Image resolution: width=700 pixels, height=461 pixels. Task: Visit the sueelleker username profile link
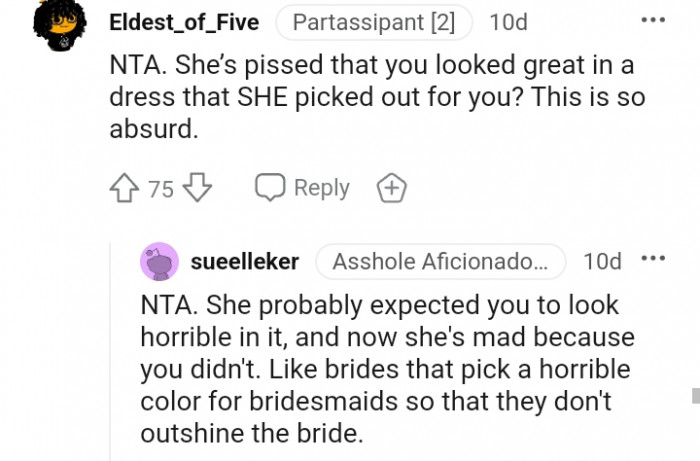[244, 262]
